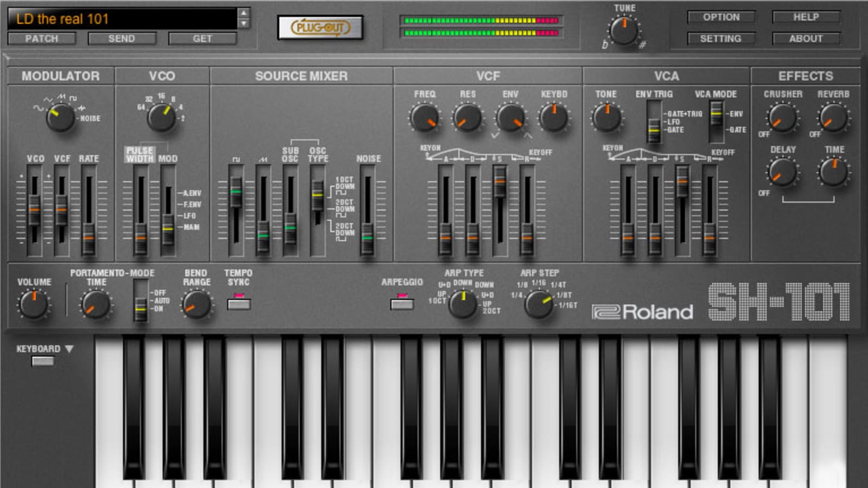This screenshot has width=868, height=488.
Task: Turn the VCF FREQ cutoff knob
Action: [426, 118]
